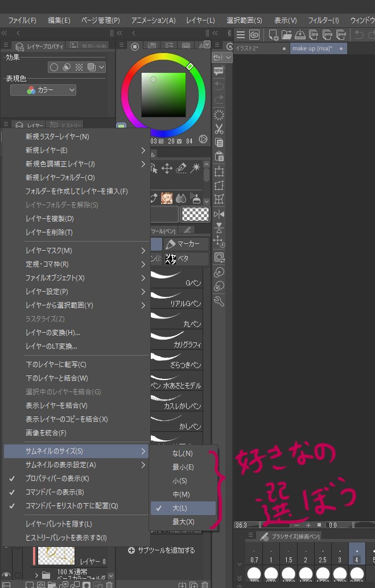Click the NEW speech-bubble notification icon
The height and width of the screenshot is (588, 375).
[x=219, y=71]
